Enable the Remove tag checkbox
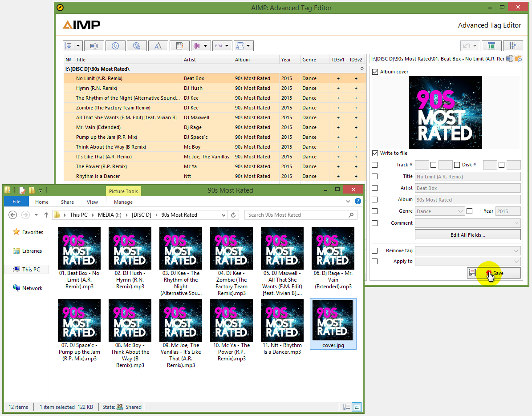The width and height of the screenshot is (532, 416). click(x=374, y=250)
